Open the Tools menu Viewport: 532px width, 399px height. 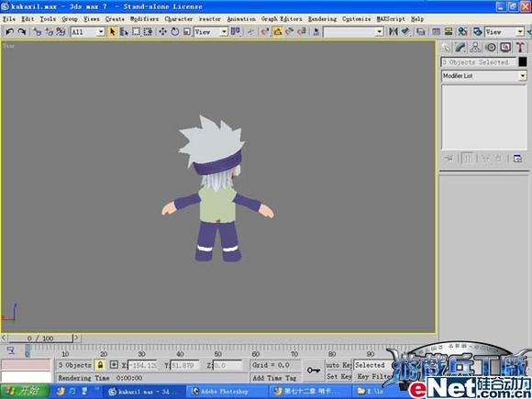click(48, 19)
